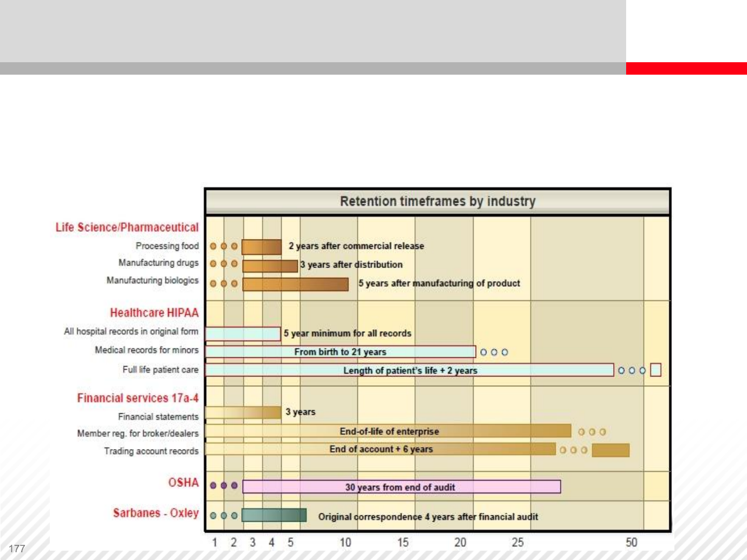Click '5 years after manufacturing of product' text
The image size is (747, 560).
point(439,283)
